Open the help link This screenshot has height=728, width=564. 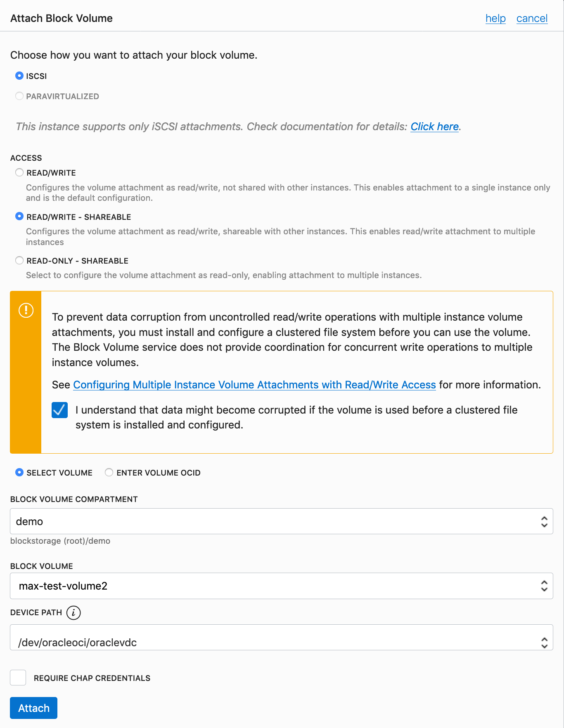click(x=495, y=18)
